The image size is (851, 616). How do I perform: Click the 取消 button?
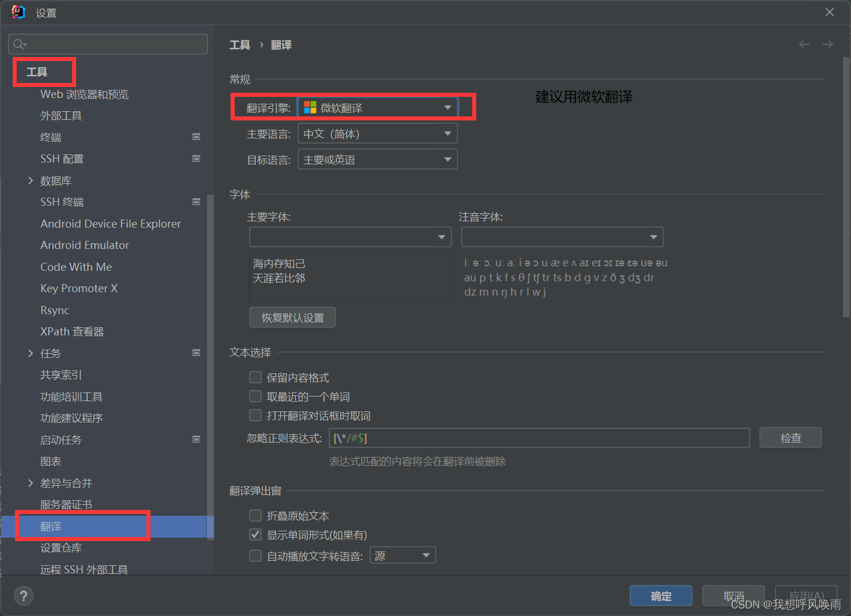(x=733, y=596)
